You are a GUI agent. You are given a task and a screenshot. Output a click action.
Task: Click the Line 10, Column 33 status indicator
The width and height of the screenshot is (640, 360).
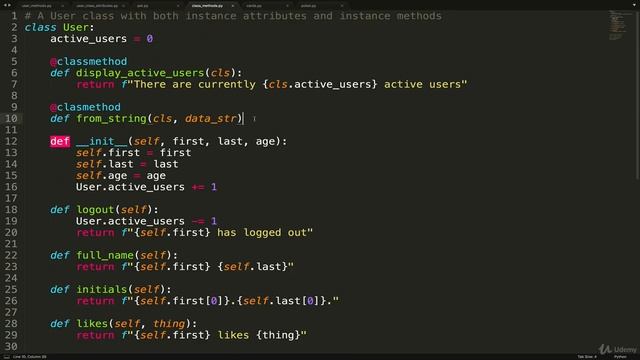(29, 357)
